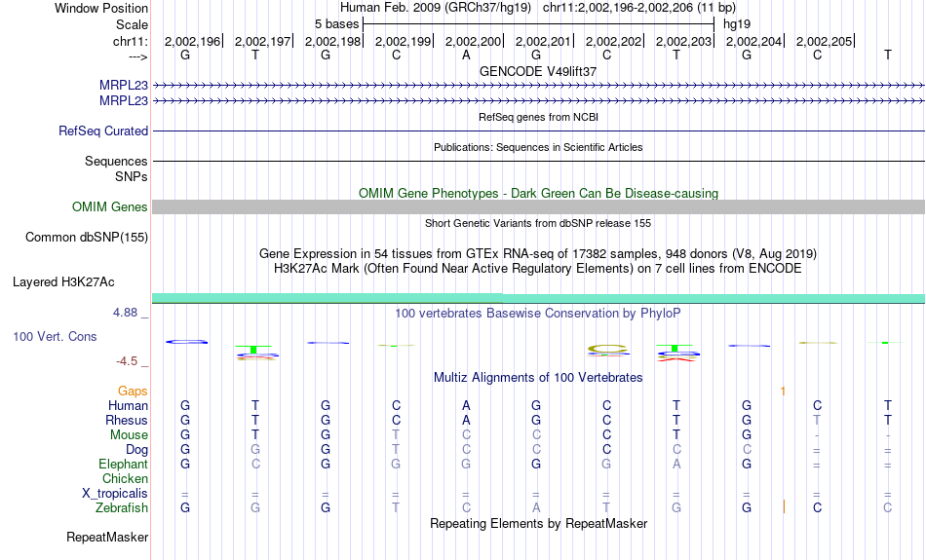Click the 5 bases scale bar
The height and width of the screenshot is (560, 926).
click(539, 24)
